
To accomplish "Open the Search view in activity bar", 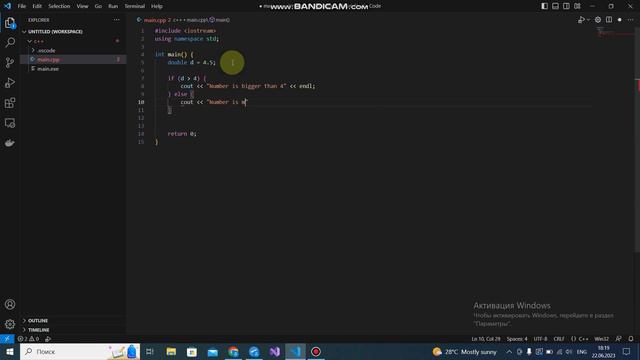I will coord(10,42).
